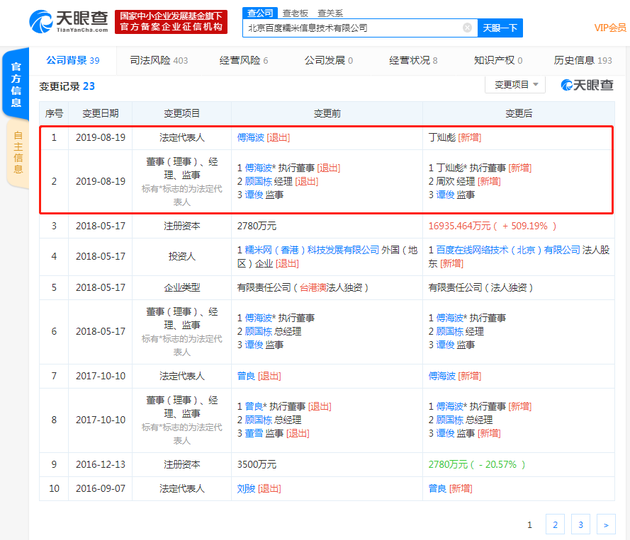
Task: Go to page 2 of change records
Action: pos(555,524)
